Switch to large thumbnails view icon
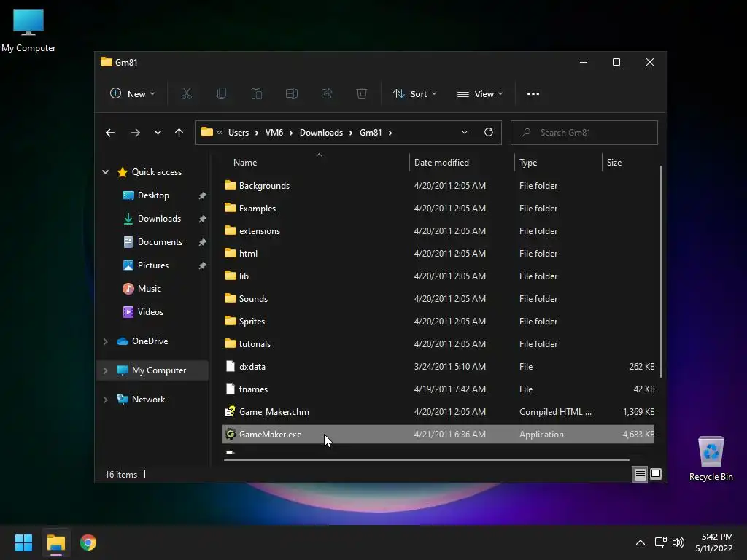This screenshot has width=747, height=560. [x=656, y=474]
